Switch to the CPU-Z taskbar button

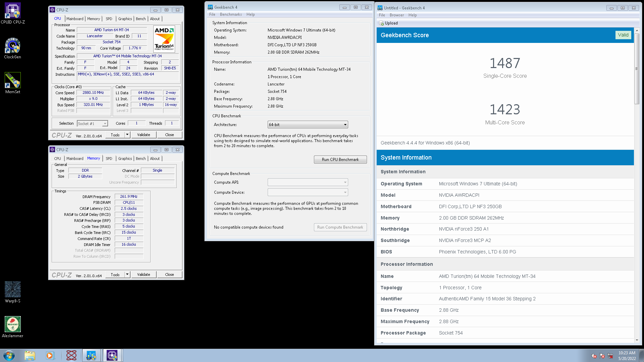point(112,355)
